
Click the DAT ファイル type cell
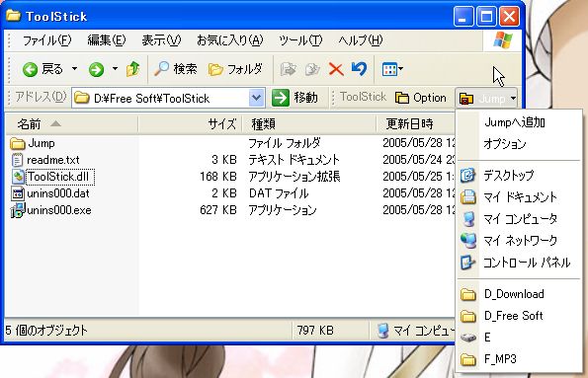[x=279, y=193]
